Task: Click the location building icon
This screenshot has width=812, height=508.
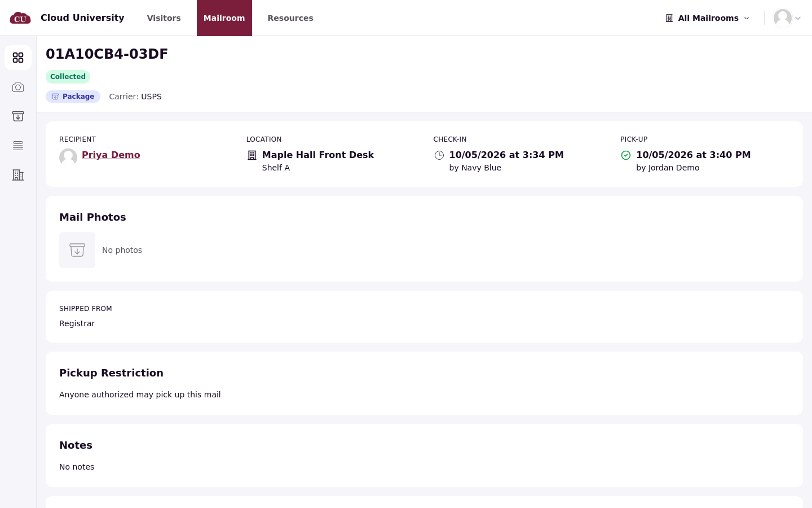Action: click(252, 155)
